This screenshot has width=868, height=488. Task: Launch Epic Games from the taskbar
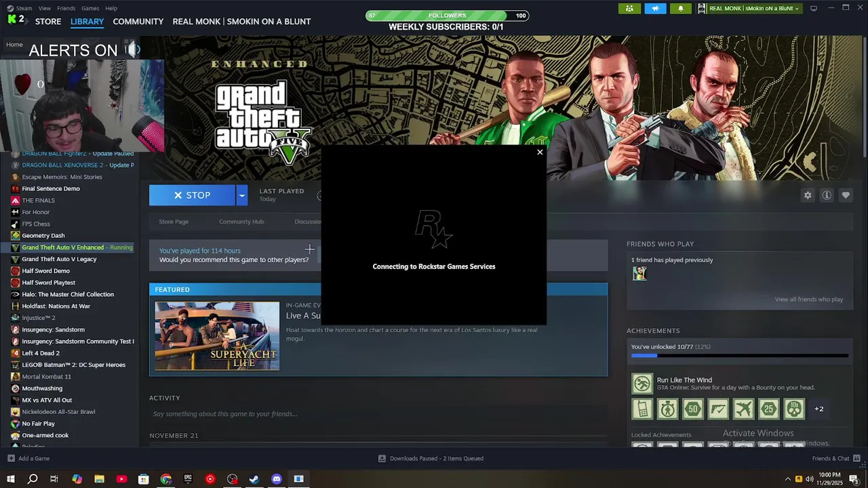point(188,479)
